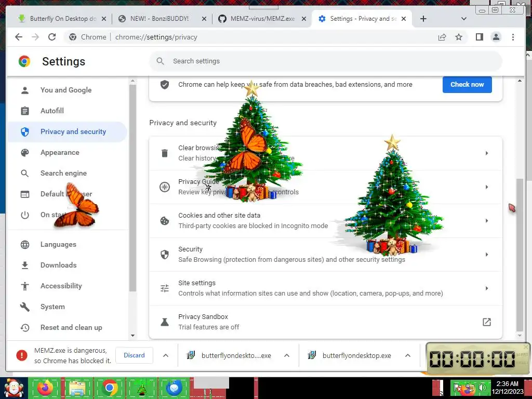Discard the blocked MEMZ.exe download
Screen dimensions: 532x399
134,355
